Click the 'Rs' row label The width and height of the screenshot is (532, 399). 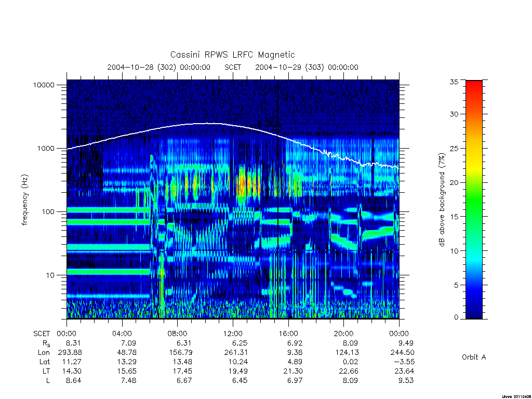click(46, 343)
